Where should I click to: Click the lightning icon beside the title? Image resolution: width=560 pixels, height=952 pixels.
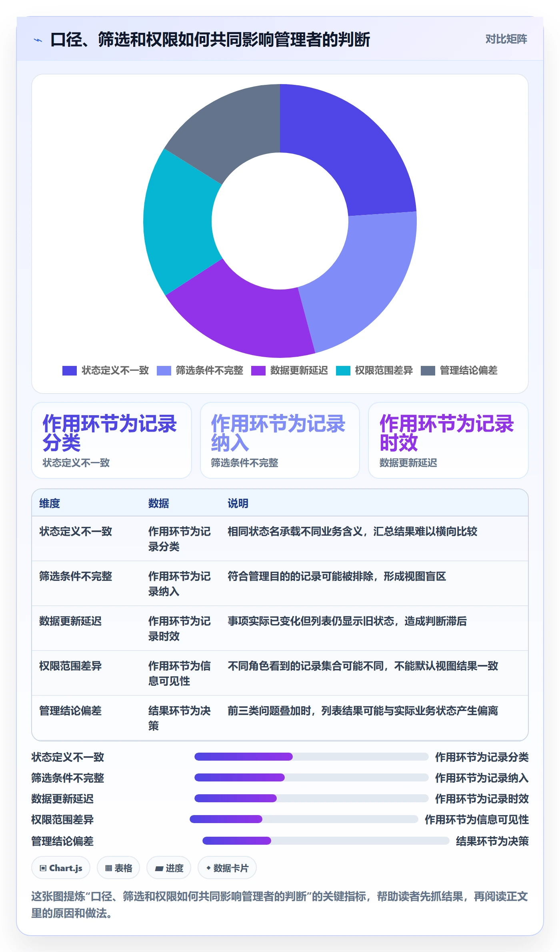click(x=38, y=40)
